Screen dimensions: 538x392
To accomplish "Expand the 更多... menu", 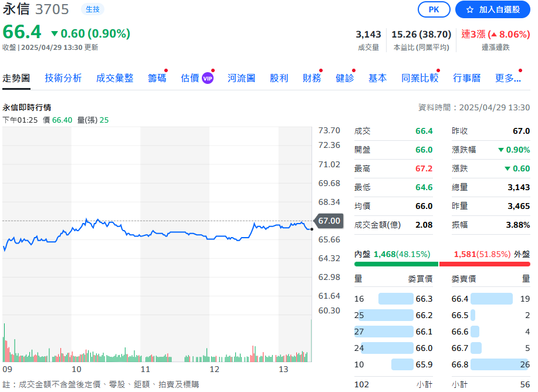I will coord(508,78).
